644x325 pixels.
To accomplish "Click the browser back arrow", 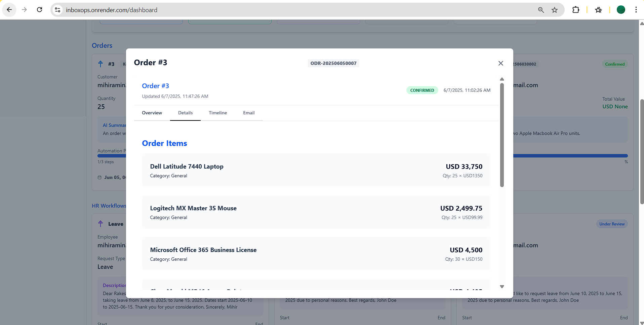I will 9,10.
